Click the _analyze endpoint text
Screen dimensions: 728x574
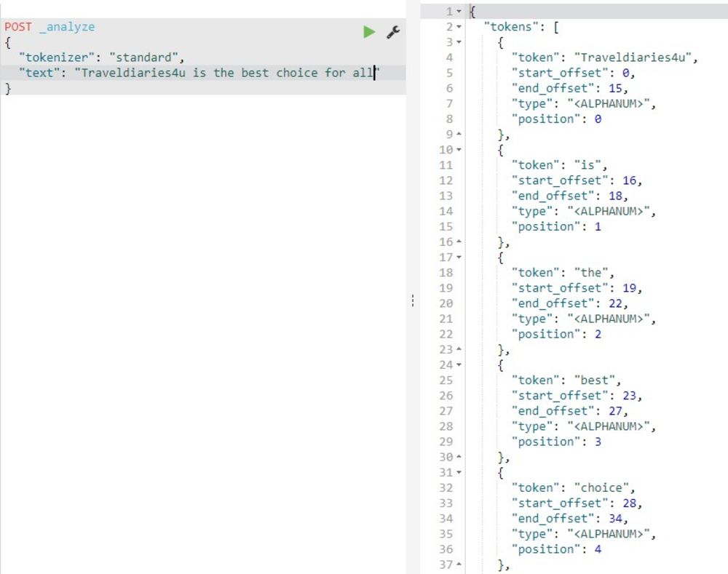tap(67, 27)
